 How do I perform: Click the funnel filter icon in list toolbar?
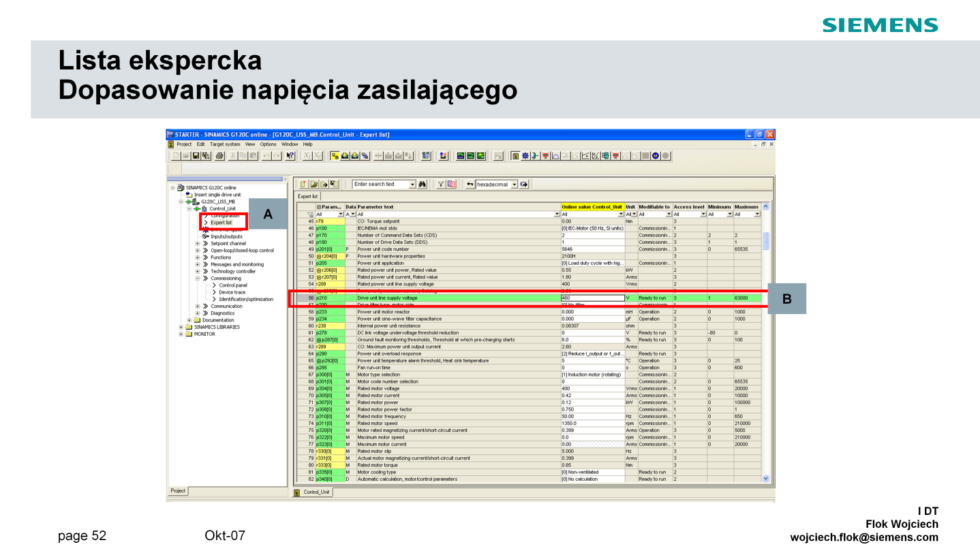[x=440, y=184]
